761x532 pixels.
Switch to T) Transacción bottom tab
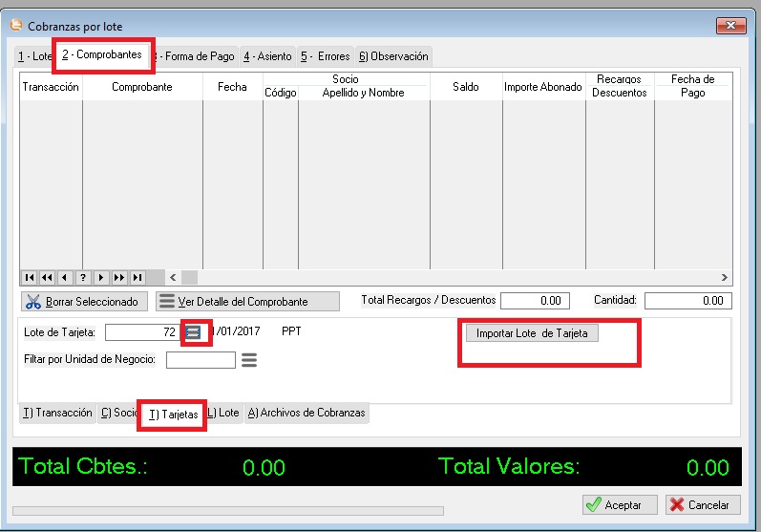(56, 413)
